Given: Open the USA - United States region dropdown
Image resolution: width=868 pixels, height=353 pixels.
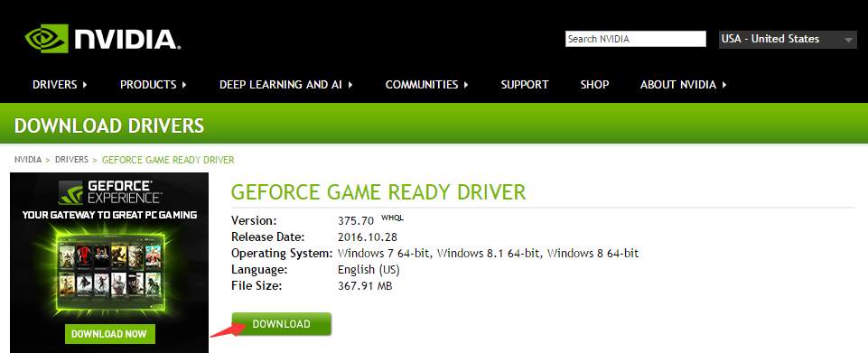Looking at the screenshot, I should coord(788,40).
